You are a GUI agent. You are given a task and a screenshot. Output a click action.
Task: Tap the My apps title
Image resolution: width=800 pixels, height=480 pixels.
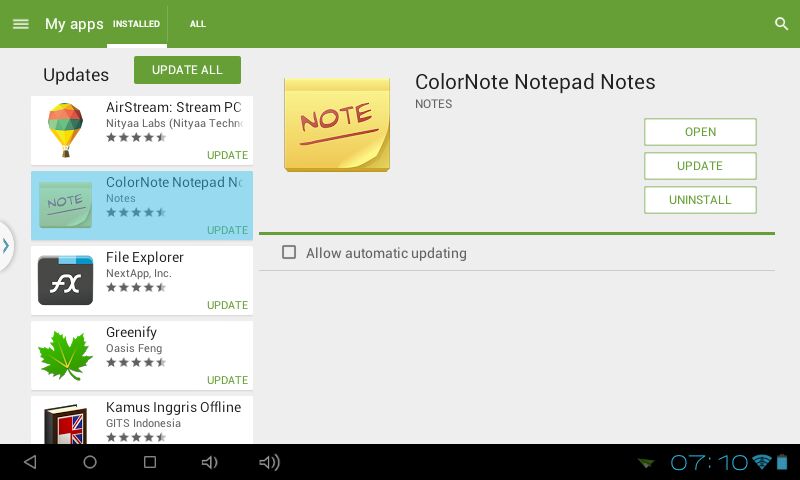74,24
